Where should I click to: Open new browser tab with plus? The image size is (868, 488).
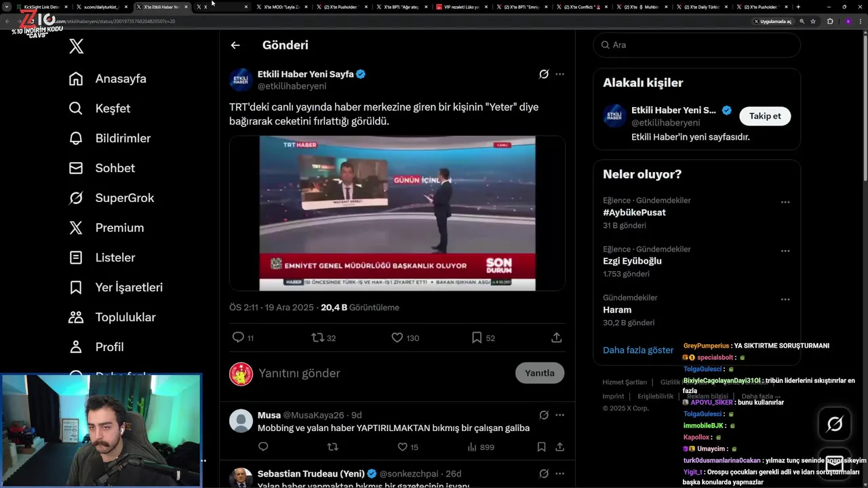[798, 7]
